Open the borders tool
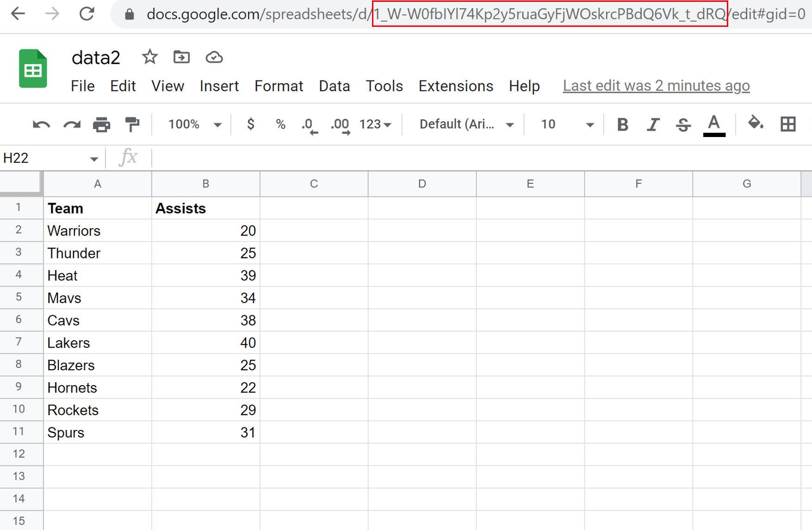This screenshot has height=530, width=812. pyautogui.click(x=787, y=124)
